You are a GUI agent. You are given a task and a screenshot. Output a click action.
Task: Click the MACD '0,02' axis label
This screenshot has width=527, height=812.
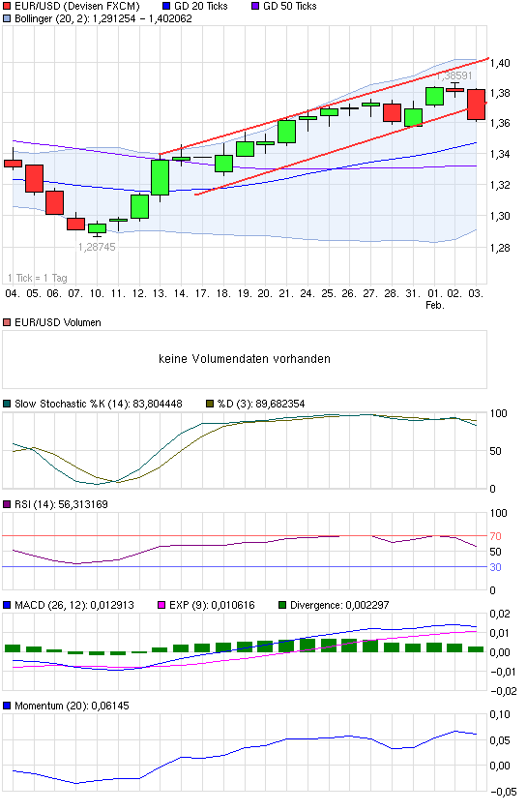coord(500,615)
